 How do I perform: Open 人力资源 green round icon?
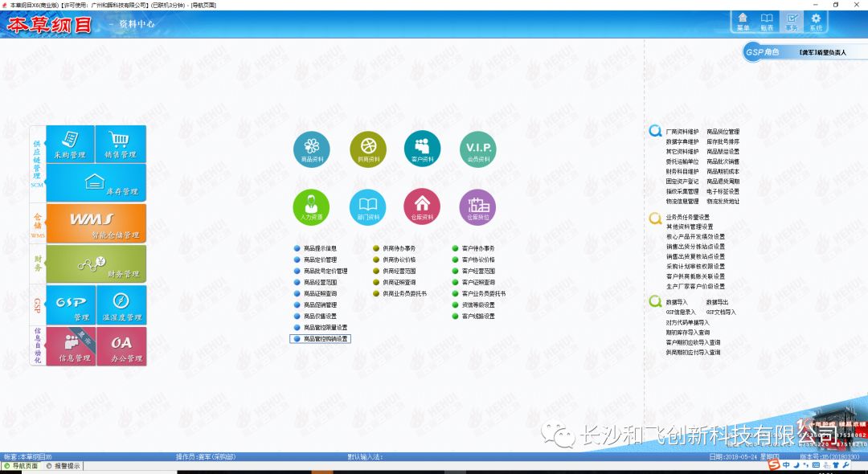pos(311,207)
